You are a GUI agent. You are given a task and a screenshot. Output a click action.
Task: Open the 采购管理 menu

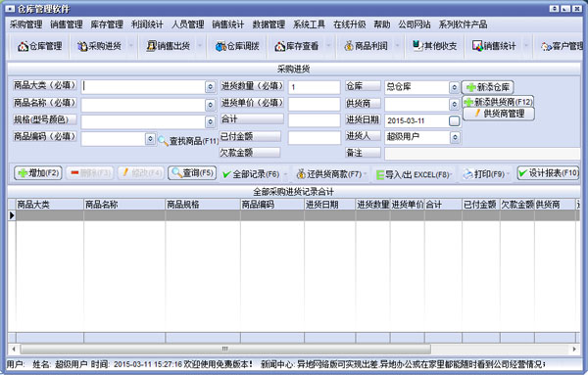(x=25, y=24)
